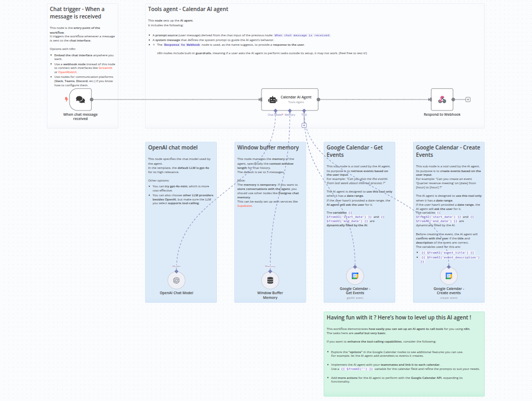Click the 'Window buffer memory' note title
This screenshot has height=401, width=532.
268,147
